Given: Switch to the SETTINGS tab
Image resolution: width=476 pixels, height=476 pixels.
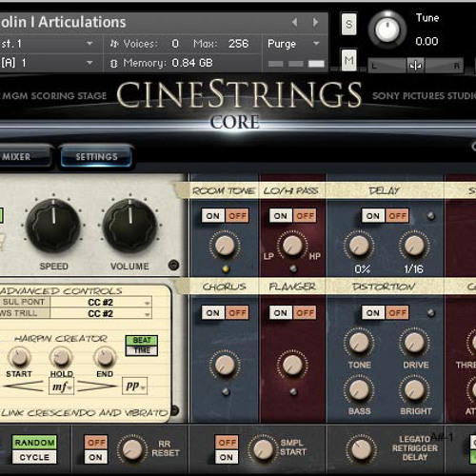Looking at the screenshot, I should pos(96,156).
